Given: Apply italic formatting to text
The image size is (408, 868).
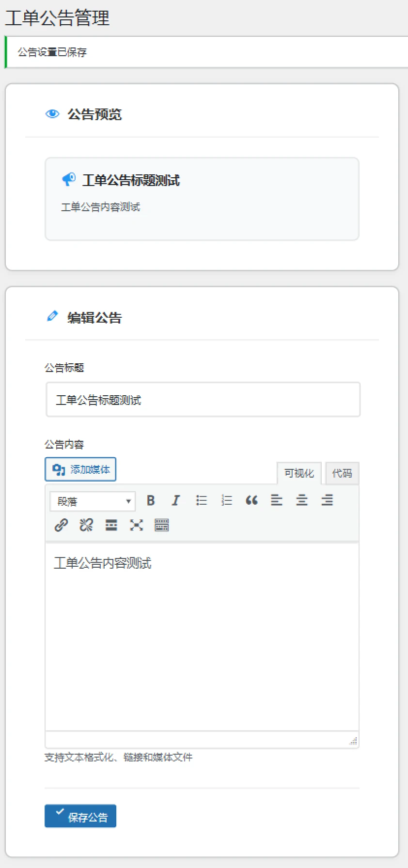Looking at the screenshot, I should pyautogui.click(x=176, y=500).
